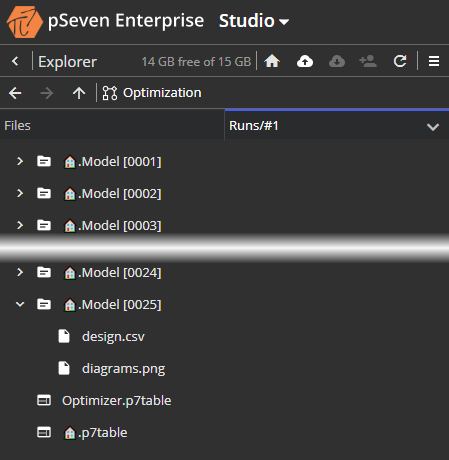Collapse the .Model [0025] folder
449x460 pixels.
(20, 304)
